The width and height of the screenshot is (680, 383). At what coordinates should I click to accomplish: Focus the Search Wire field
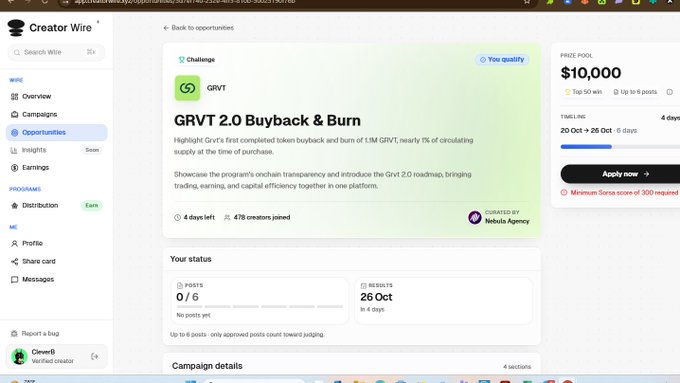pos(56,52)
